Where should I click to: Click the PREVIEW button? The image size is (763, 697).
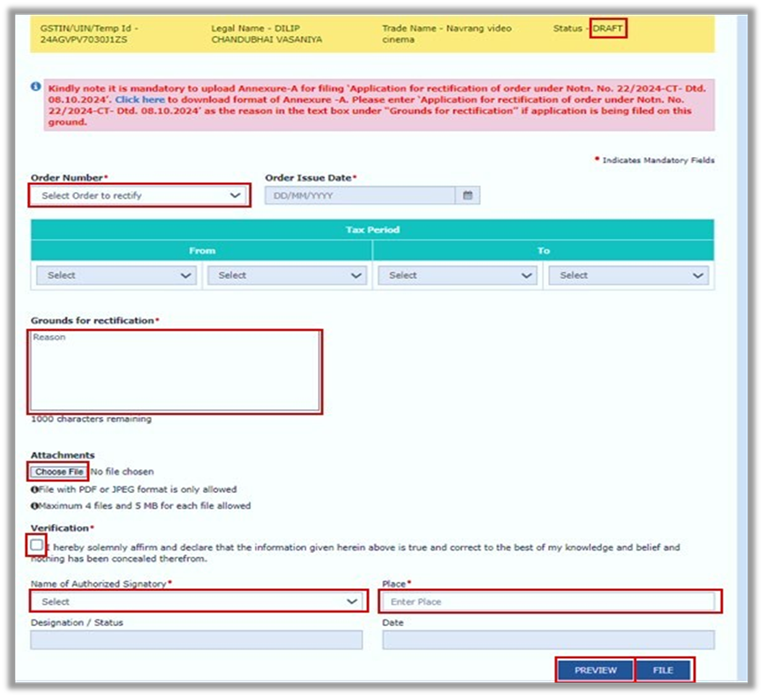595,670
